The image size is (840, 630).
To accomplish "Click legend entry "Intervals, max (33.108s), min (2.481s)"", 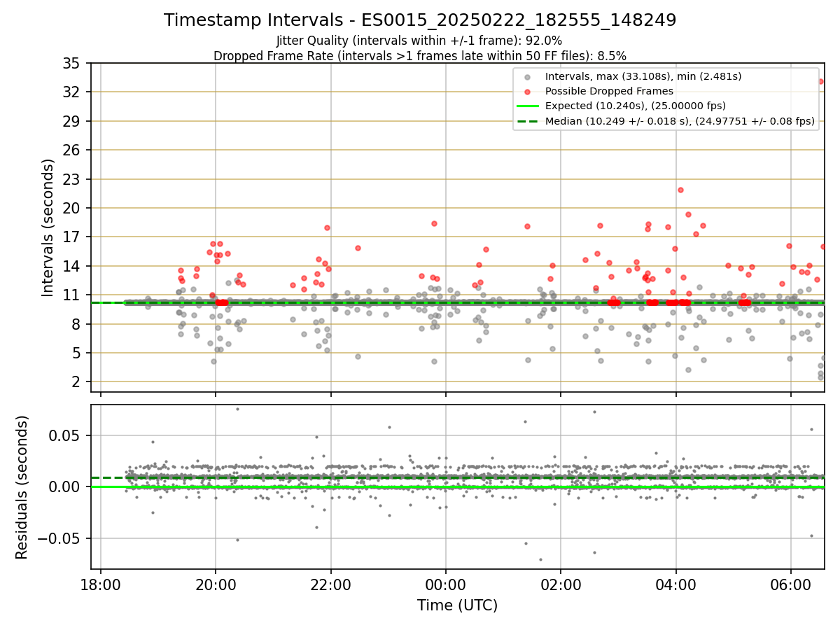I will [643, 76].
